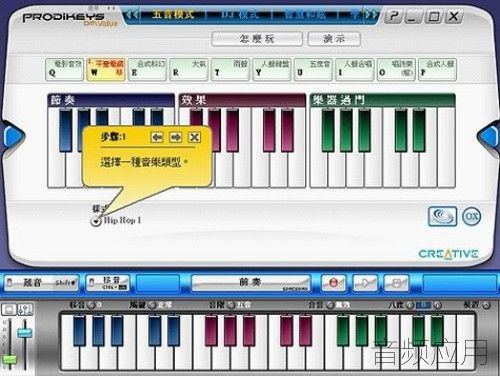Toggle the 延音 Shift sustain switch
Image resolution: width=500 pixels, height=376 pixels.
click(41, 283)
